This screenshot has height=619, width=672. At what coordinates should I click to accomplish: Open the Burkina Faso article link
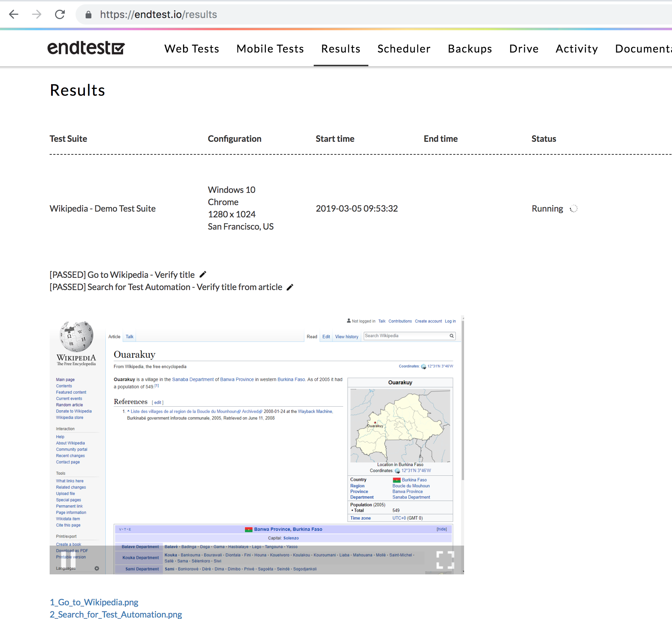point(290,379)
